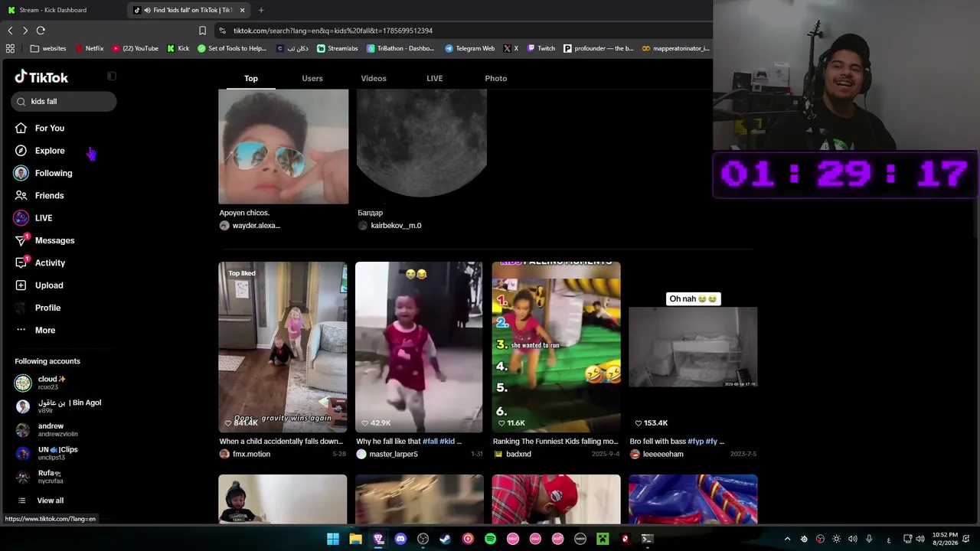Screen dimensions: 980x551
Task: Open the 'When a child accidentally falls' video
Action: click(283, 347)
